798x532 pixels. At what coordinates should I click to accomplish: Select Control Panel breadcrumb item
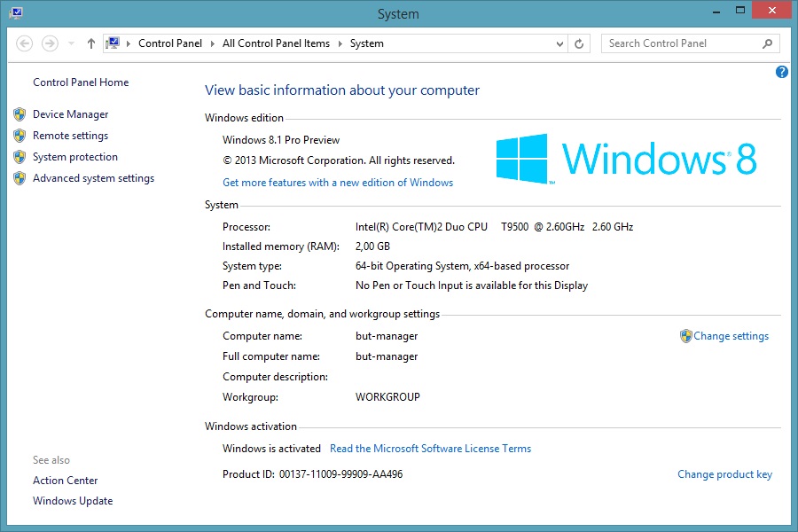click(x=170, y=43)
